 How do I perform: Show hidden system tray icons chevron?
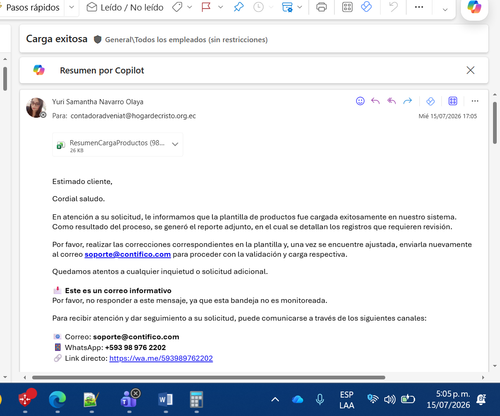[275, 399]
